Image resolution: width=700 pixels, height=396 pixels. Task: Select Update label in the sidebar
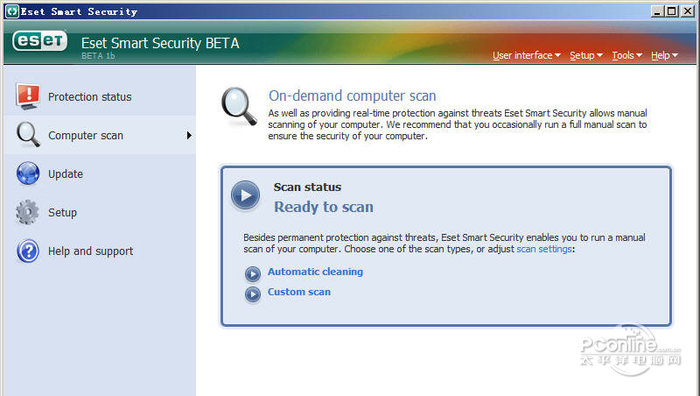[66, 174]
